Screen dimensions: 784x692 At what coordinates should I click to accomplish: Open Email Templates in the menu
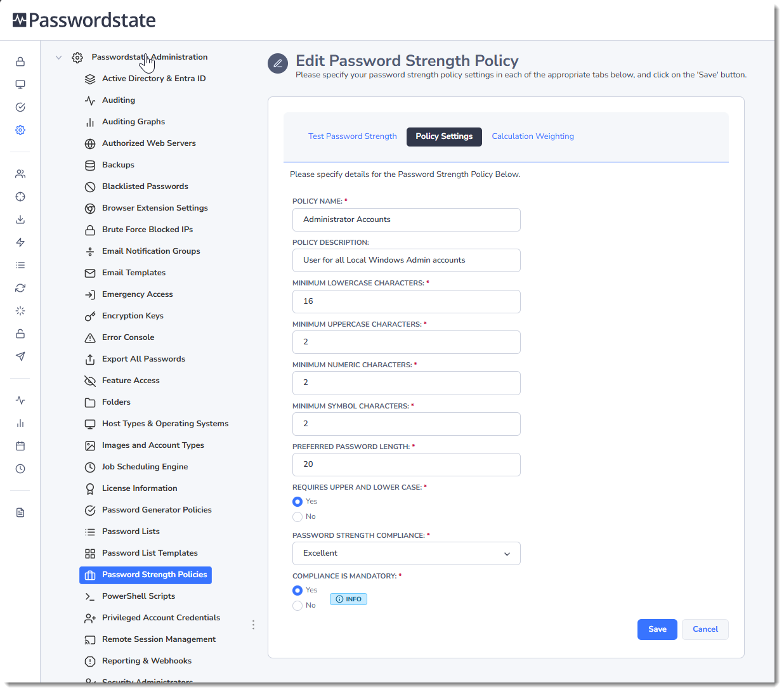click(134, 273)
